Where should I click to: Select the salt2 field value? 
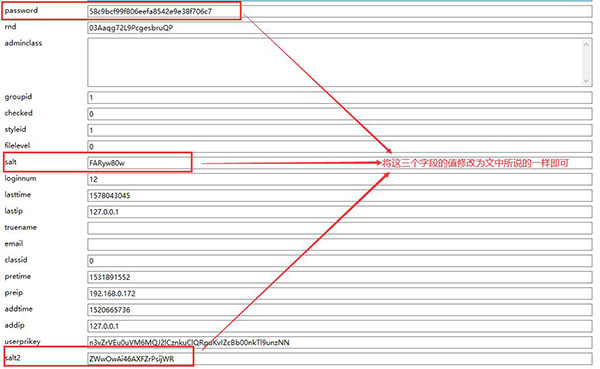[340, 359]
